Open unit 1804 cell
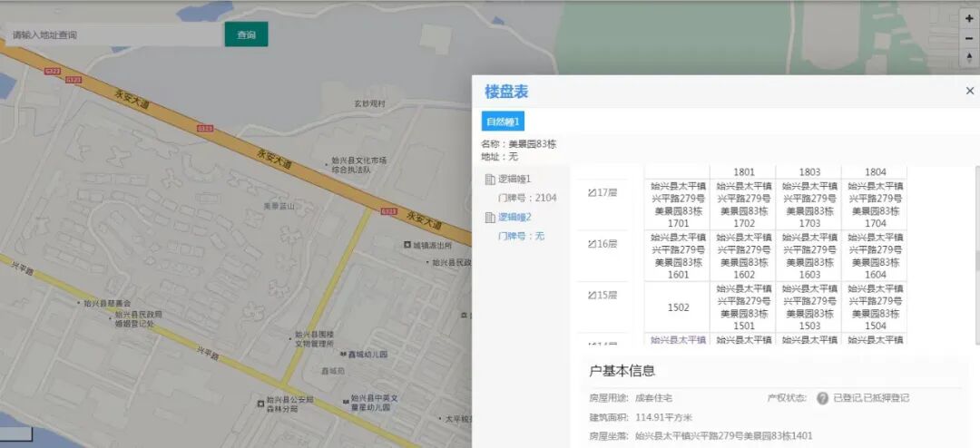 click(875, 171)
